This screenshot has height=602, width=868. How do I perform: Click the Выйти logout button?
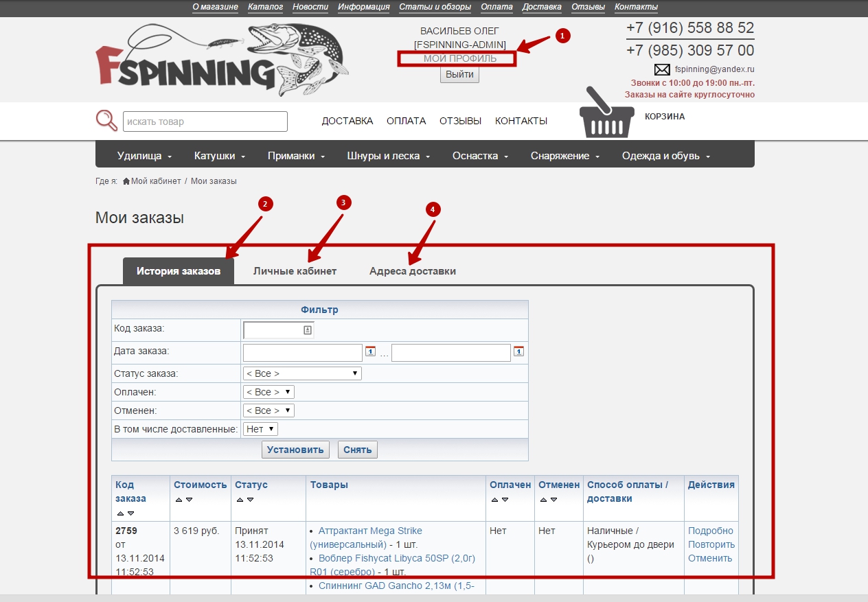tap(459, 75)
